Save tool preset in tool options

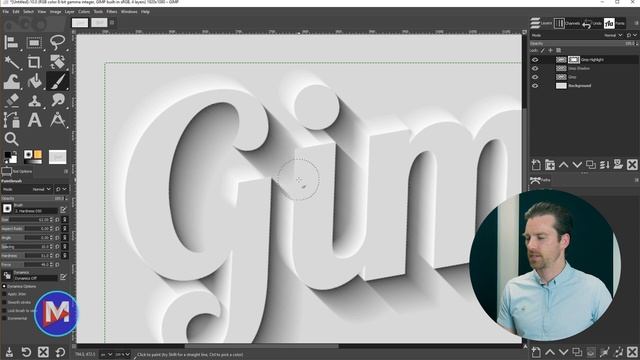coord(9,352)
